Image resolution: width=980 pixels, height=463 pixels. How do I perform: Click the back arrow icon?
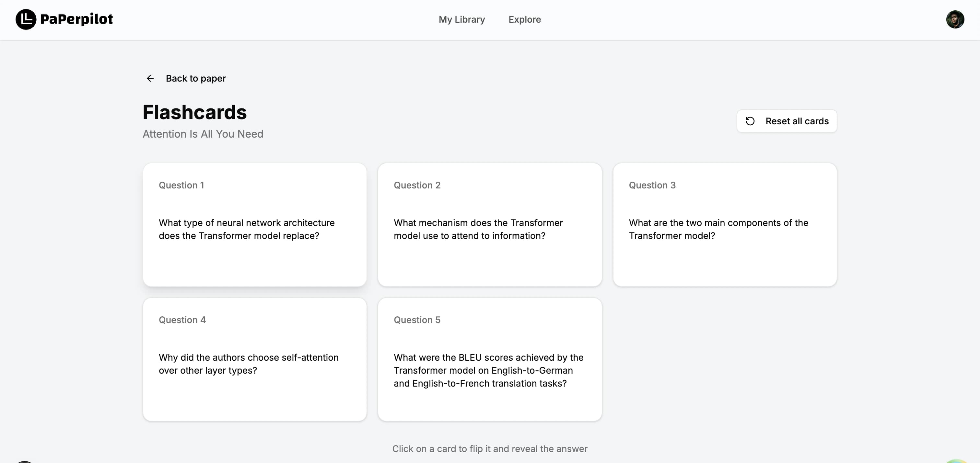(x=150, y=78)
